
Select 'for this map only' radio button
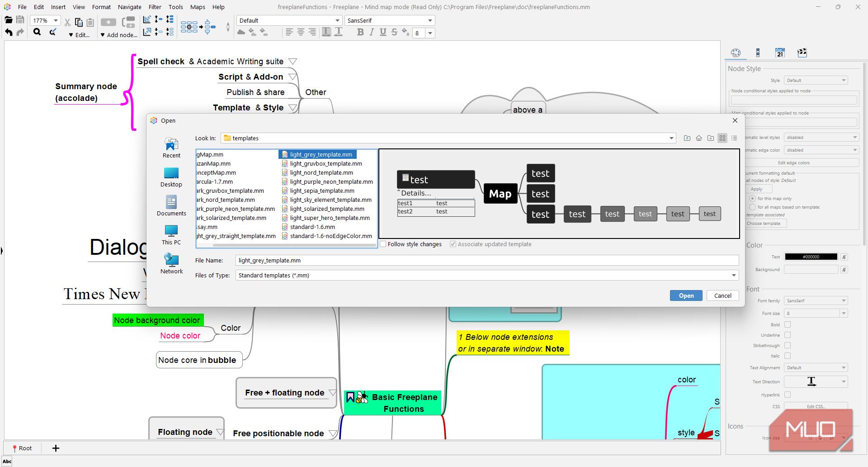click(x=753, y=198)
